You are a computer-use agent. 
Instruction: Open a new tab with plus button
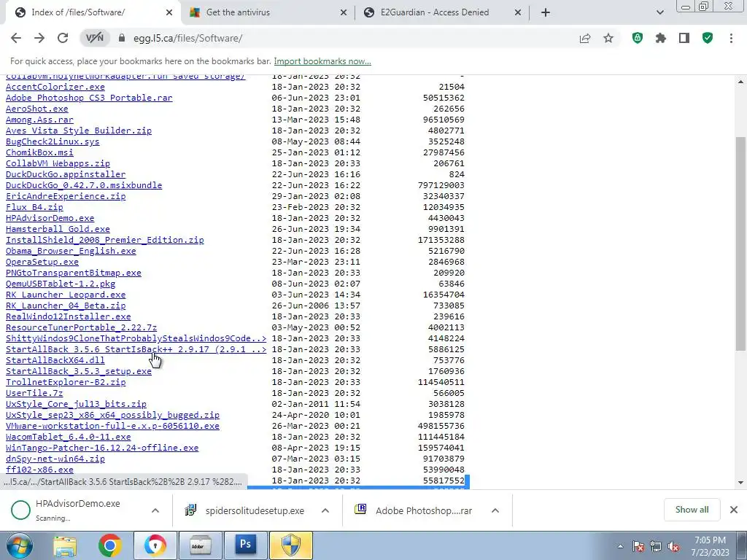(x=546, y=13)
